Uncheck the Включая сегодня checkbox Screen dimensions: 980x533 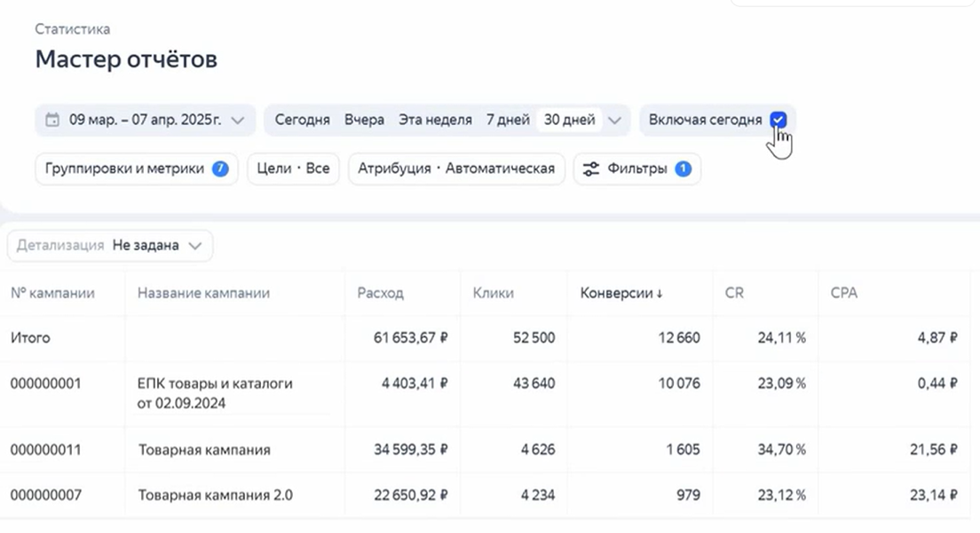(x=778, y=120)
